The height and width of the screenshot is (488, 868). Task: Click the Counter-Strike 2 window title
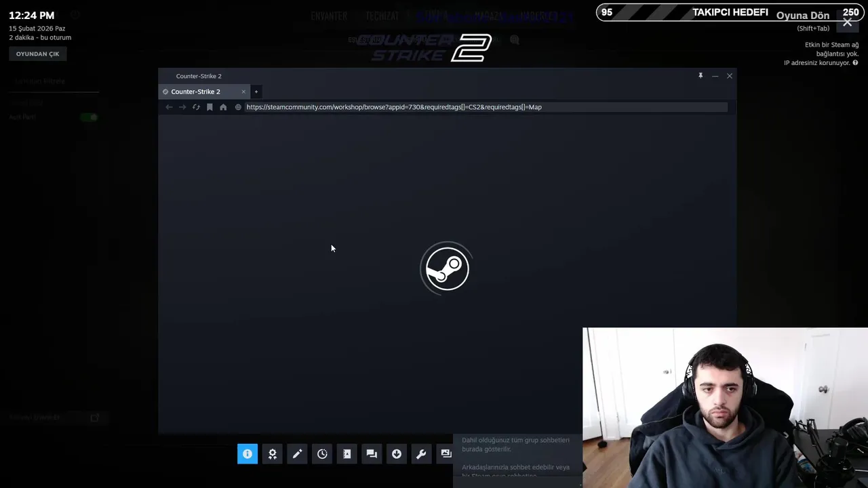(x=199, y=76)
